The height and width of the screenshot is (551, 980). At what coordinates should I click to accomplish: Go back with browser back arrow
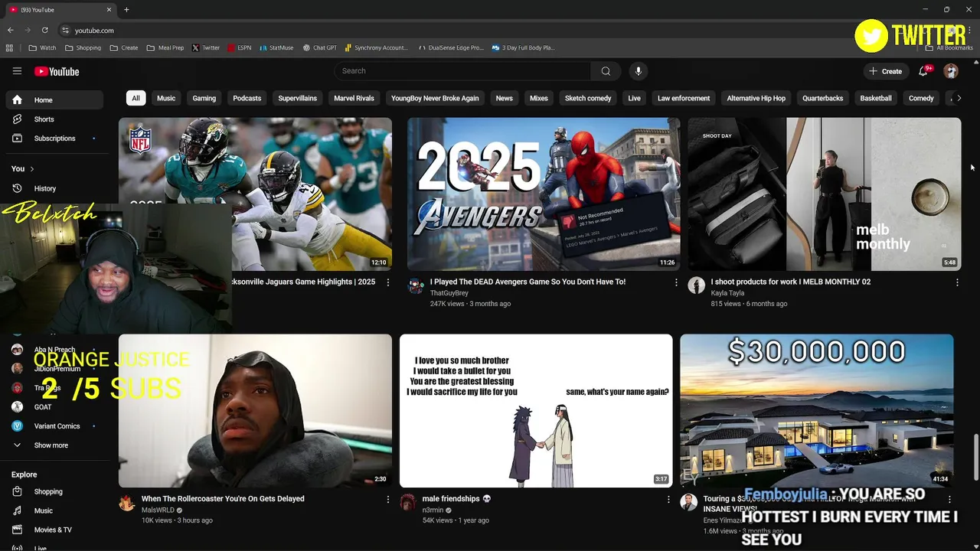[11, 30]
